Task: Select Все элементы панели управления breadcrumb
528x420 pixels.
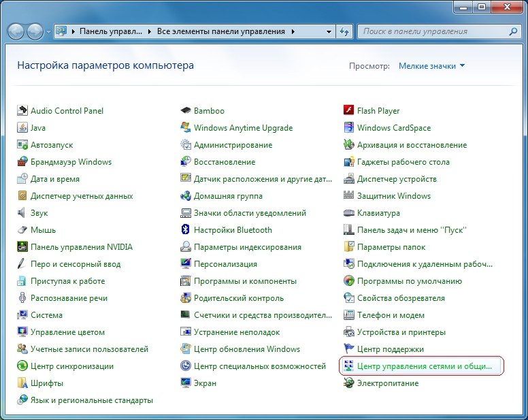Action: click(x=221, y=32)
